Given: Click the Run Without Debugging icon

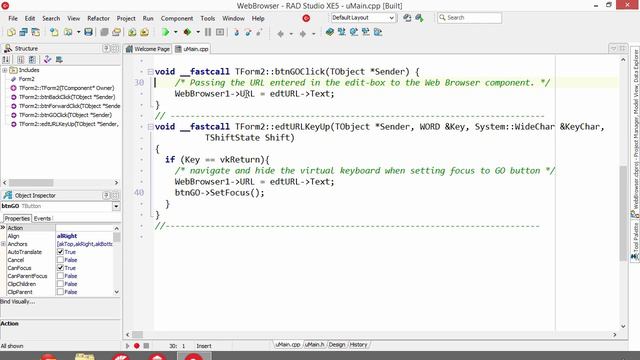Looking at the screenshot, I should 187,32.
